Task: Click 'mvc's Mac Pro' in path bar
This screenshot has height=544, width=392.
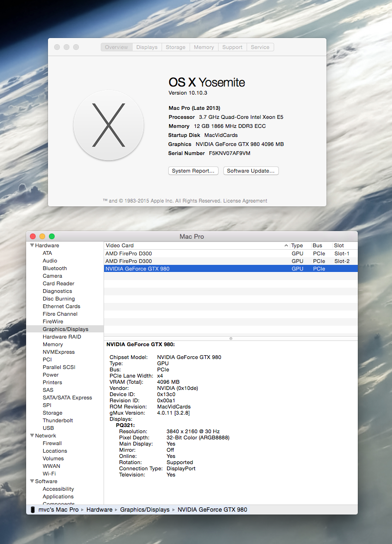Action: [58, 510]
